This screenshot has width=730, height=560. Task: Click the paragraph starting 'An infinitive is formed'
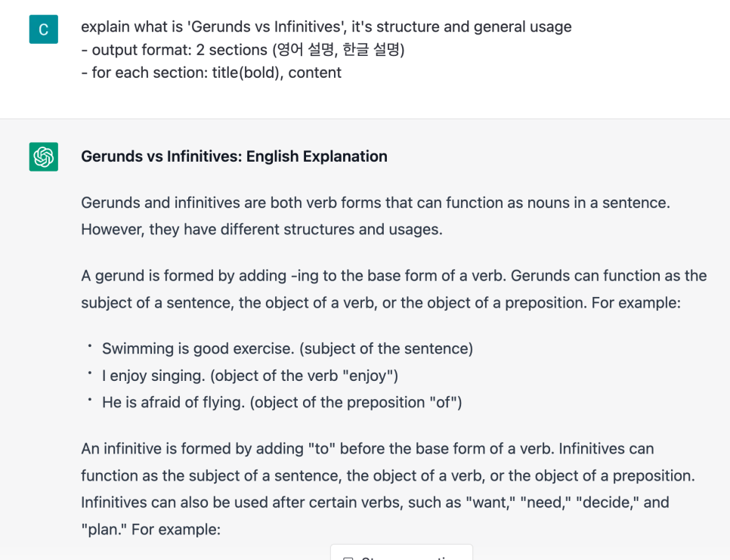(388, 489)
